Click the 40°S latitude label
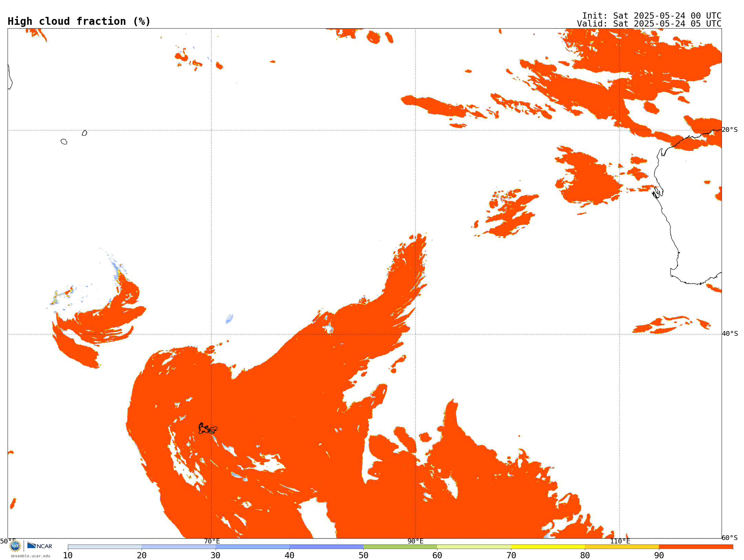The width and height of the screenshot is (744, 560). [730, 334]
